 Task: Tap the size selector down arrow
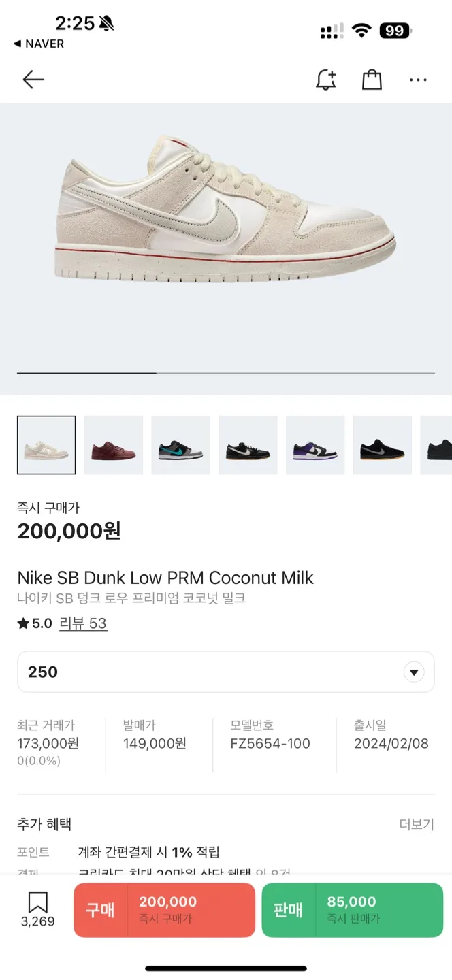413,672
